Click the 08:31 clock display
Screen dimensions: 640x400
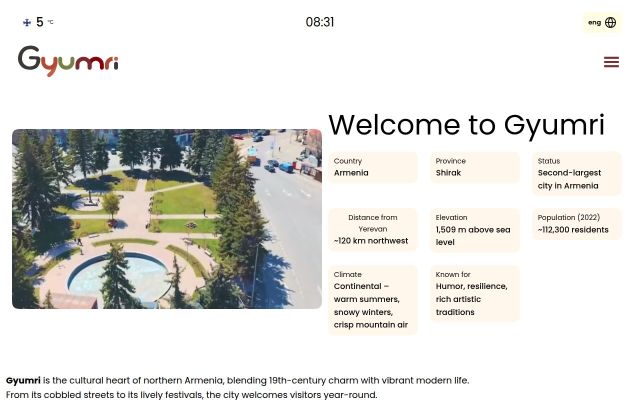(320, 22)
